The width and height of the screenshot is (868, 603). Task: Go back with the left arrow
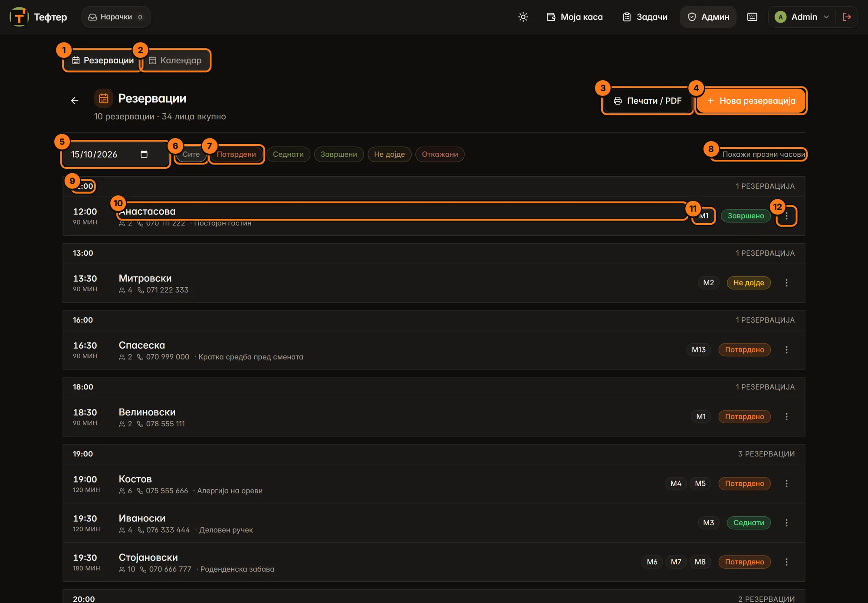tap(75, 101)
